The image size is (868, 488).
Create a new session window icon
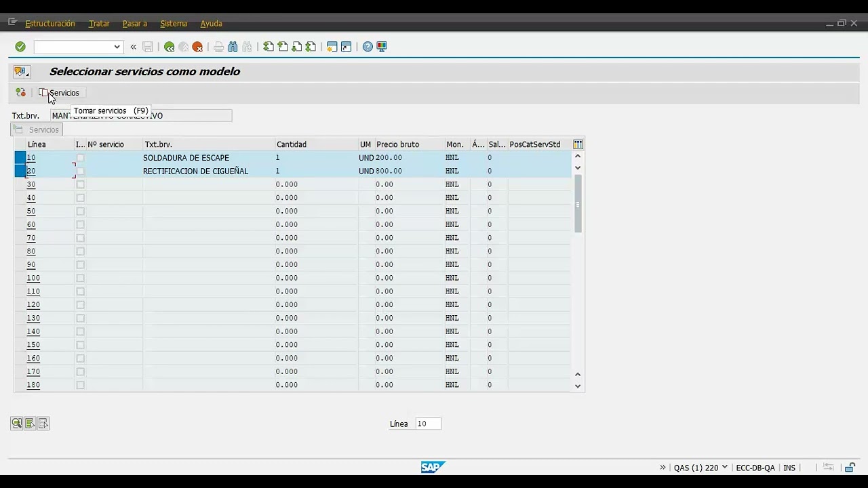click(332, 47)
